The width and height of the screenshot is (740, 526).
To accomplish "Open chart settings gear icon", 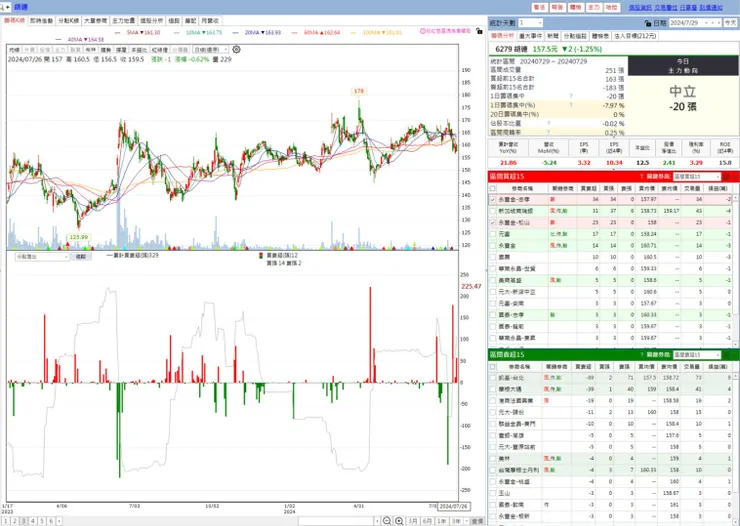I will 236,49.
